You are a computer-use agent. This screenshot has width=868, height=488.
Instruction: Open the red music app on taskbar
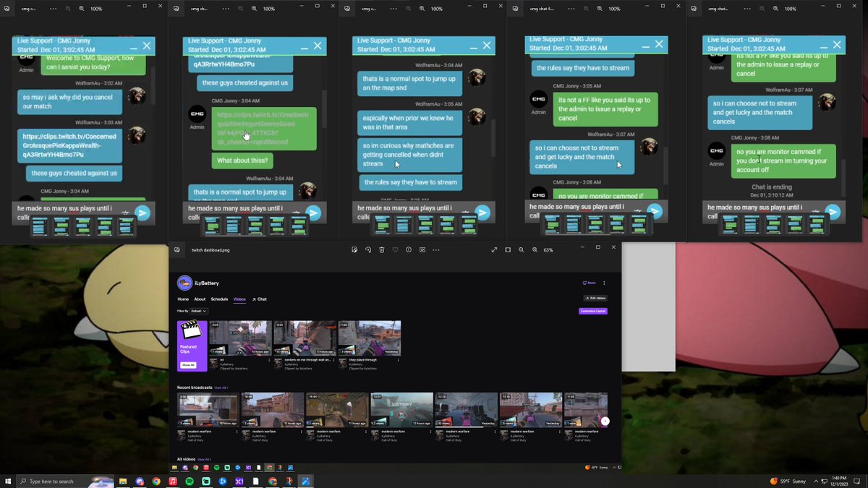click(173, 481)
